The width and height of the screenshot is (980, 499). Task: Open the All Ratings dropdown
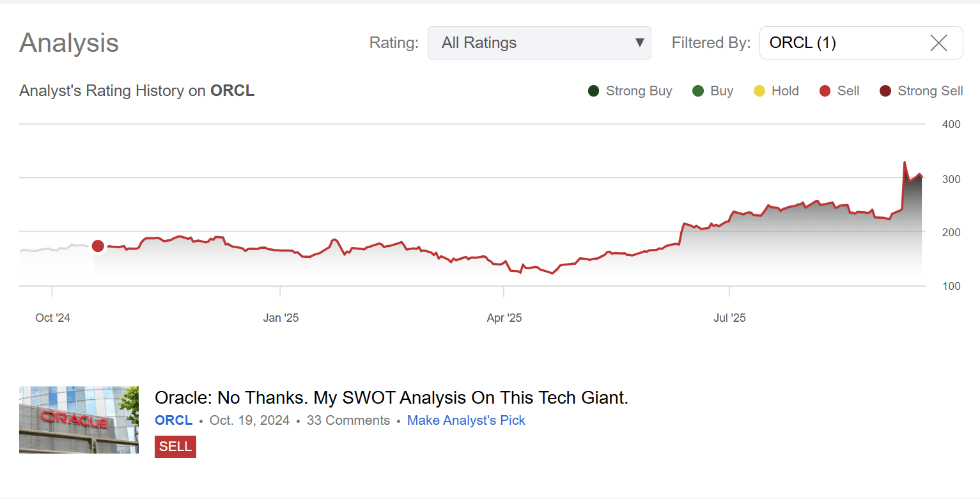pyautogui.click(x=539, y=43)
